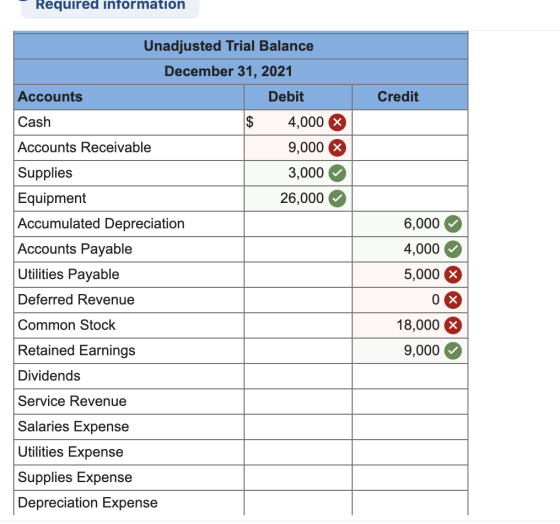Click the empty Salaries Expense debit cell
The width and height of the screenshot is (560, 524).
coord(298,427)
